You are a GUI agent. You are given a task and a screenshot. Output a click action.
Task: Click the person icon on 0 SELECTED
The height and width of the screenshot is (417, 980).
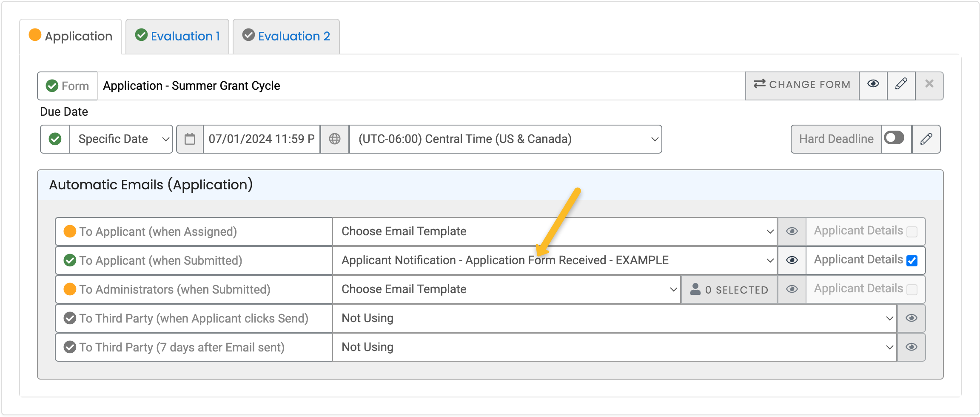(696, 289)
